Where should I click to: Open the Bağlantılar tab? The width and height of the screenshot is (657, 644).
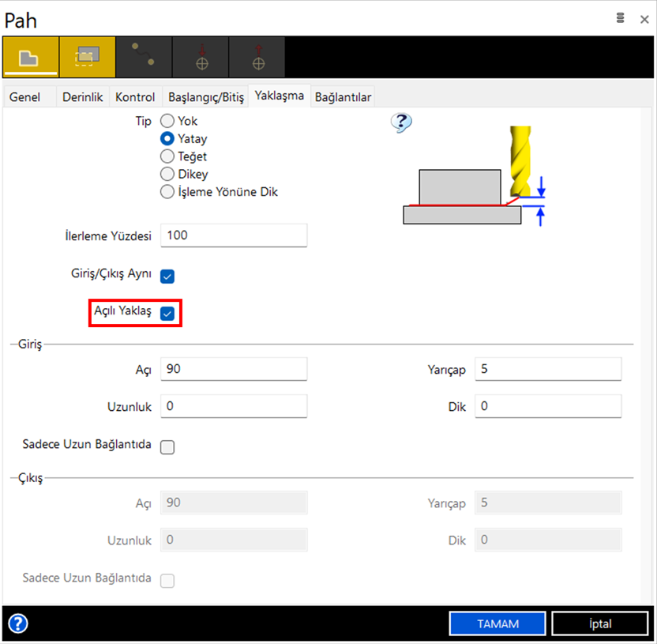click(343, 97)
